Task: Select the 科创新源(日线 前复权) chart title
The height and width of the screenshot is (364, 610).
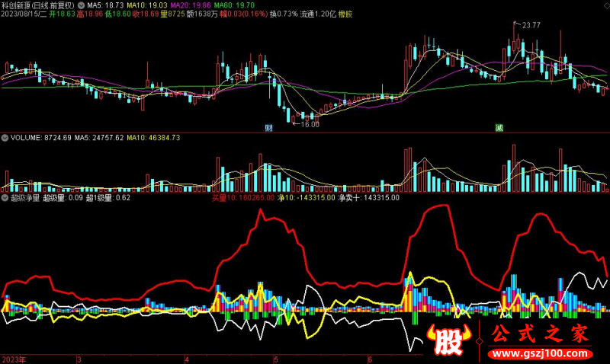Action: coord(37,5)
